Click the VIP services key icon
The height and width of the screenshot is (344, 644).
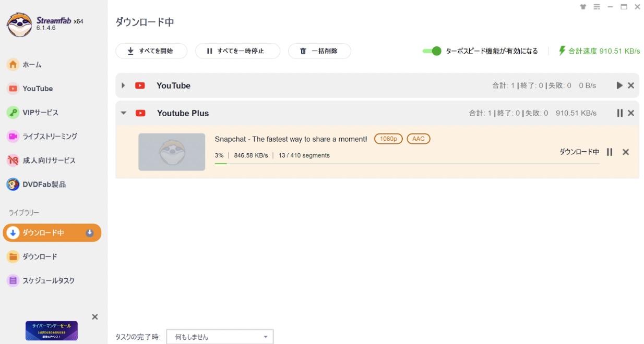13,113
